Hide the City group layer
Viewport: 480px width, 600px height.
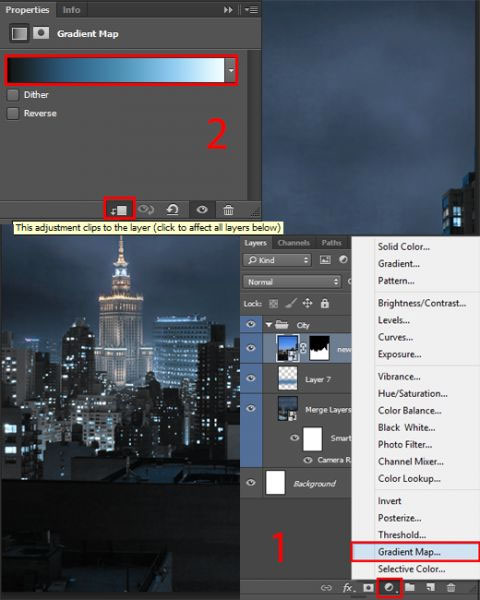point(251,324)
